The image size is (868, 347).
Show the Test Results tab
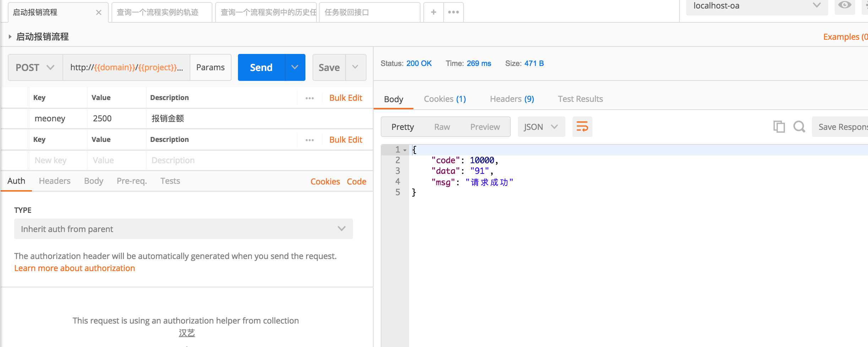click(x=580, y=99)
